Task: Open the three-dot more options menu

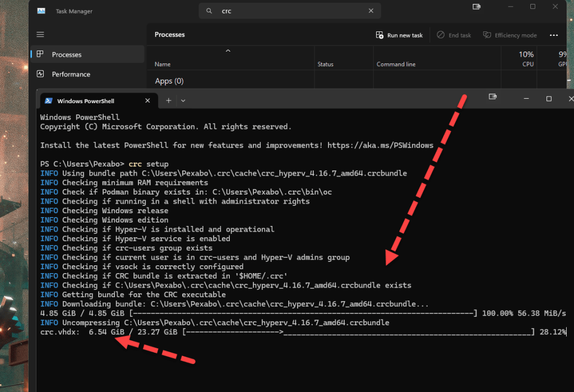Action: (x=553, y=35)
